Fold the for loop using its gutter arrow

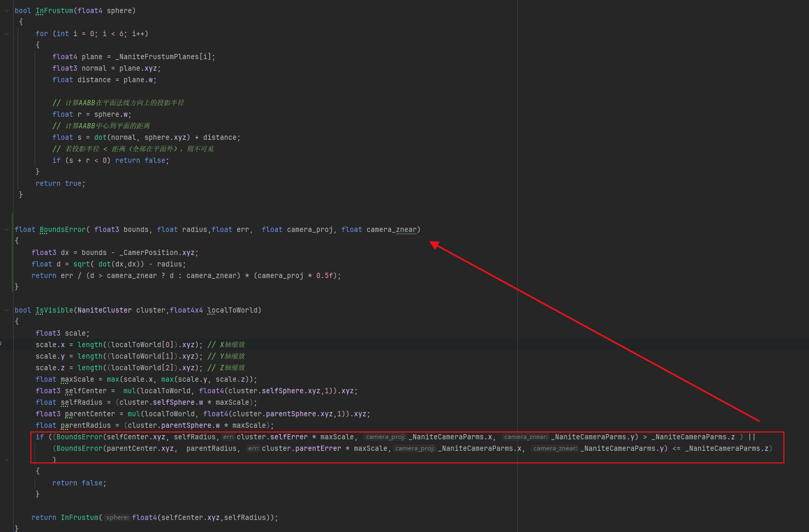(7, 34)
